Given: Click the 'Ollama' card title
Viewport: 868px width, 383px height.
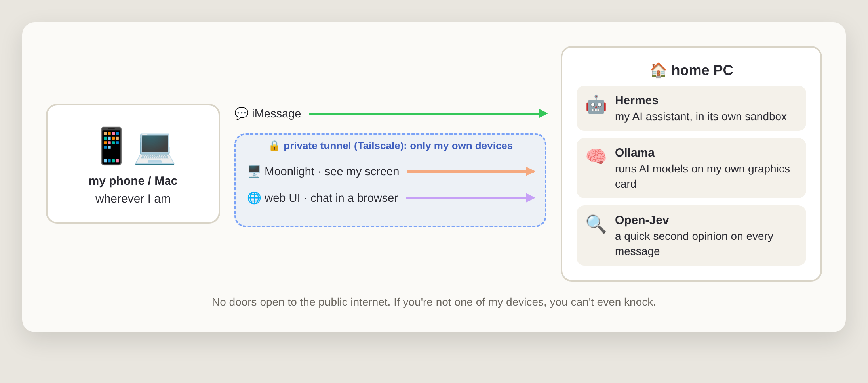Looking at the screenshot, I should (x=634, y=153).
